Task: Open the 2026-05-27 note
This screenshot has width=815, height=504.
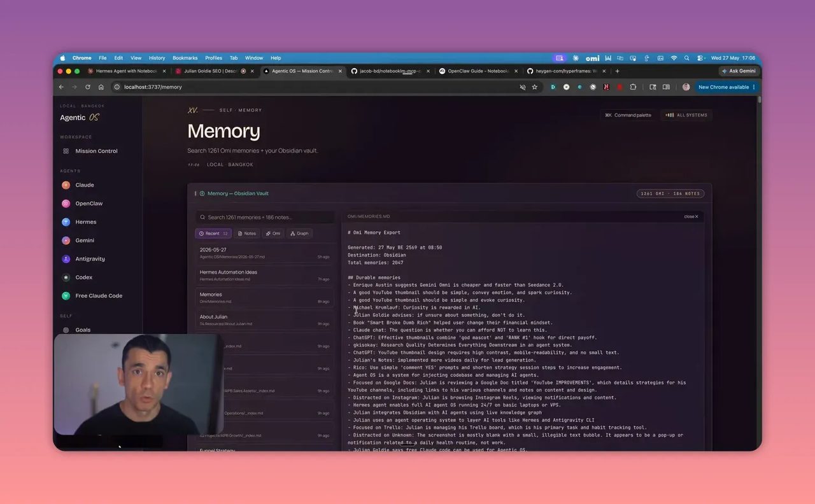Action: (265, 253)
